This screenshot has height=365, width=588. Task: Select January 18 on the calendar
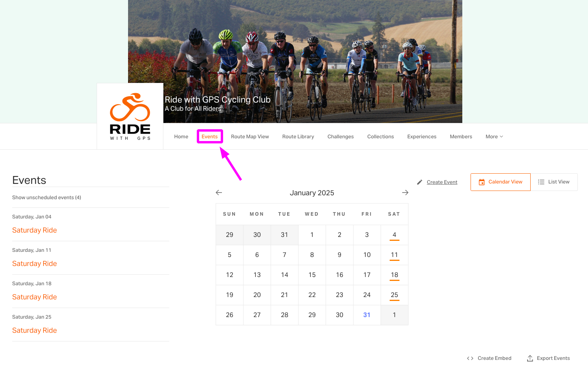click(x=394, y=275)
